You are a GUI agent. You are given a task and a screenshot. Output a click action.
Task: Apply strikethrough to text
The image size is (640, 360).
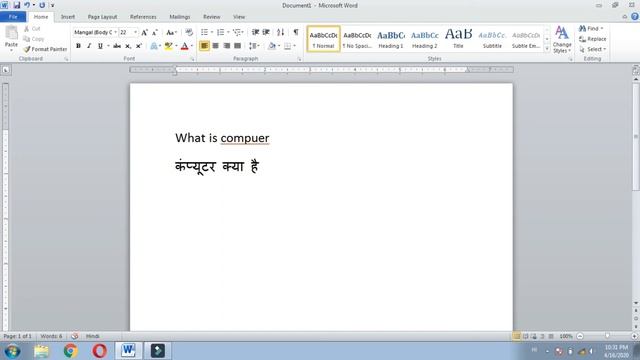pyautogui.click(x=117, y=46)
